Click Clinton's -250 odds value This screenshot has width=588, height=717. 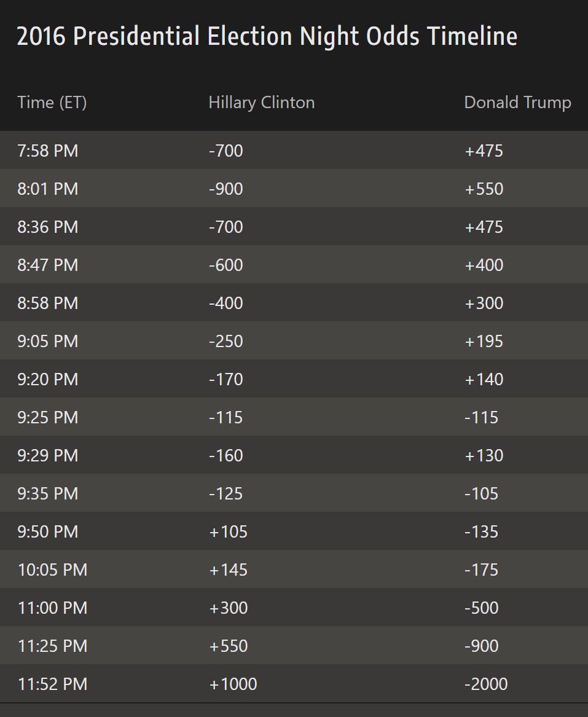(x=226, y=341)
